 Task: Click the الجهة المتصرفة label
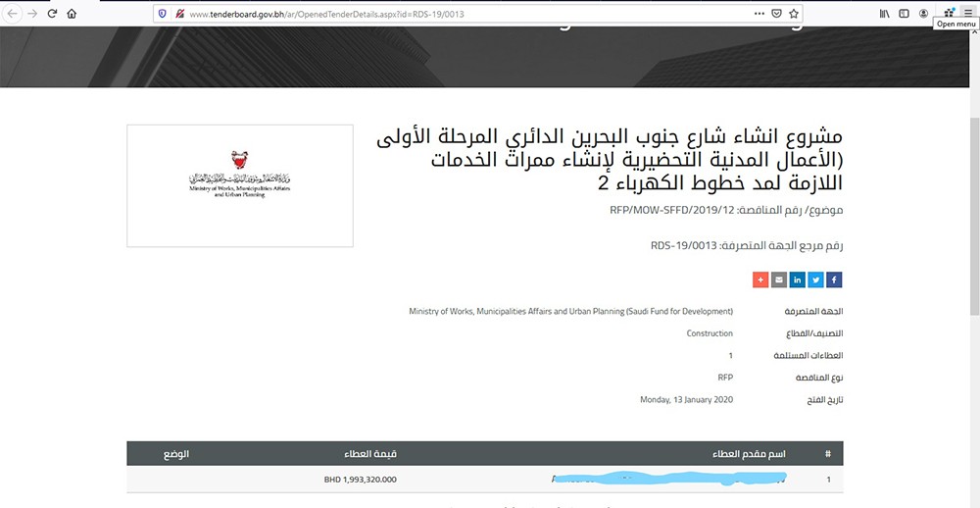pos(813,312)
